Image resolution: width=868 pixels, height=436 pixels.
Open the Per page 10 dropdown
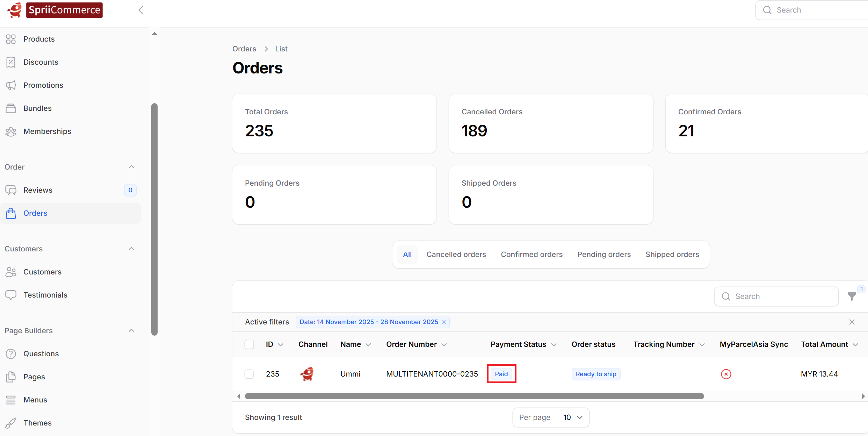coord(572,417)
